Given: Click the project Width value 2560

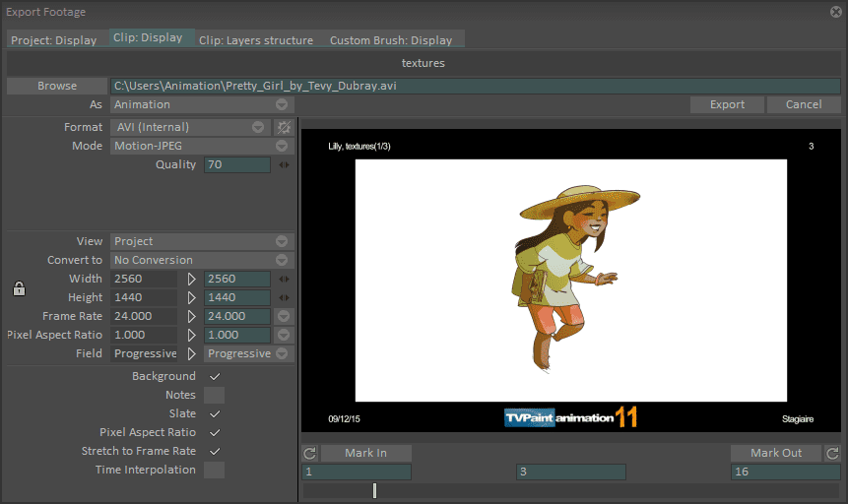Looking at the screenshot, I should (x=144, y=279).
